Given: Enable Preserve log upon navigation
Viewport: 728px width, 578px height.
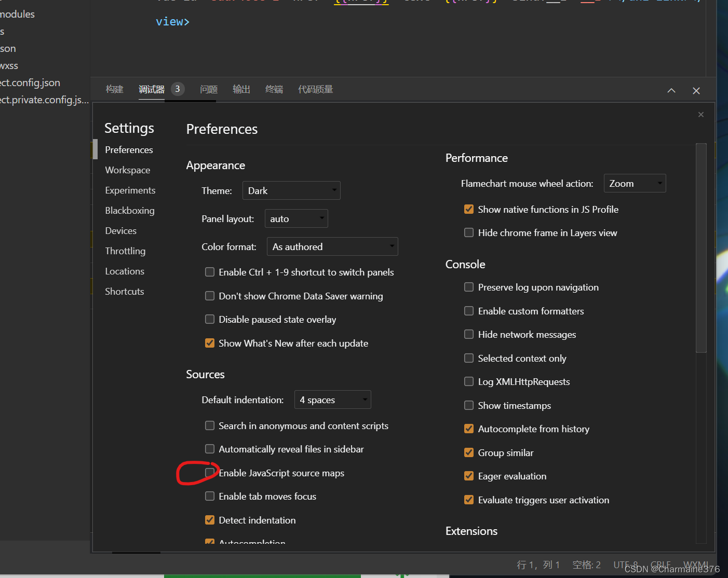Looking at the screenshot, I should pyautogui.click(x=469, y=287).
